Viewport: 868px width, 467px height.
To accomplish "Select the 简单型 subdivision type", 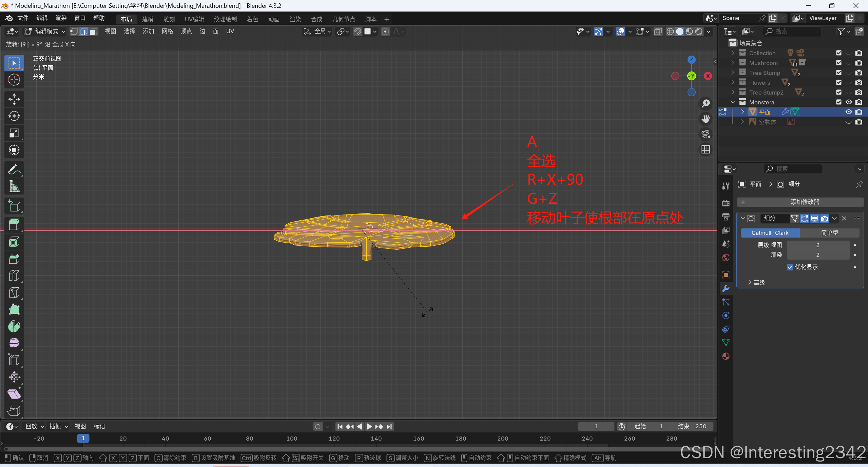I will click(829, 233).
